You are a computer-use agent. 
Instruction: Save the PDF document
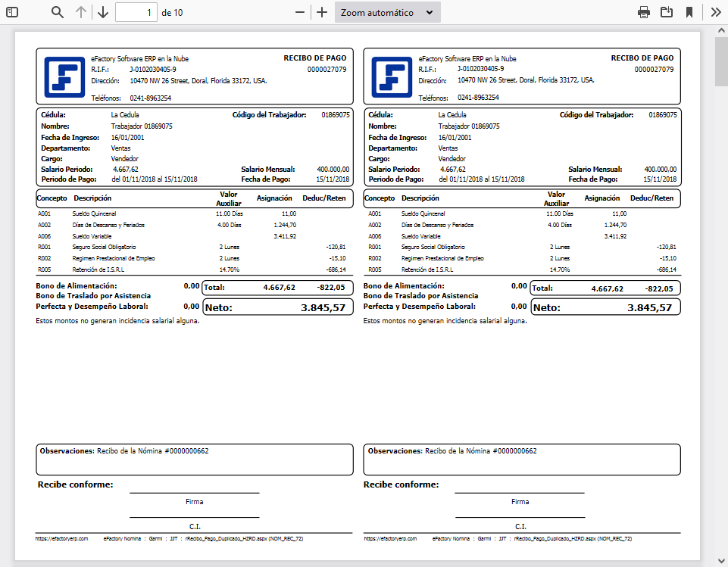pos(667,11)
